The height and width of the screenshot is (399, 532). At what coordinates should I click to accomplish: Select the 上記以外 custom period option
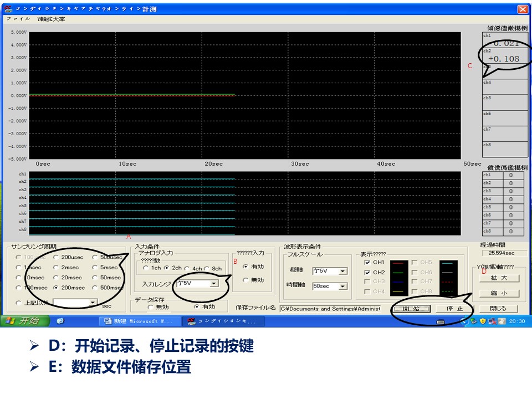point(19,303)
